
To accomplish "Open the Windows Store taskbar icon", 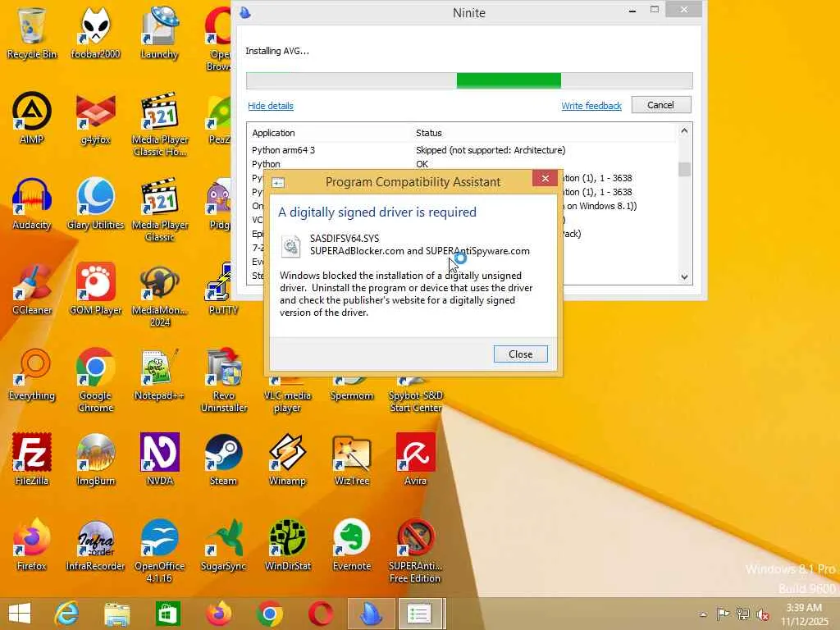I will pyautogui.click(x=167, y=614).
